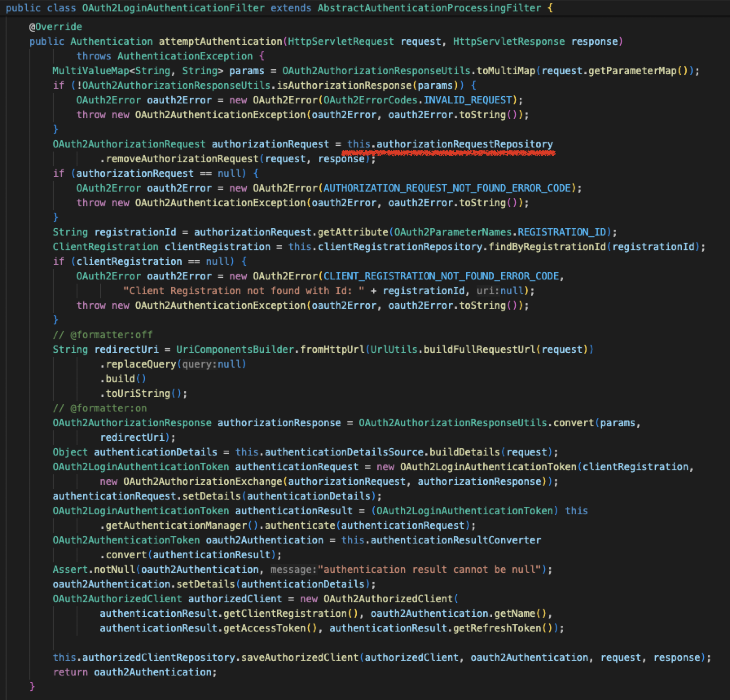The height and width of the screenshot is (700, 730).
Task: Click the OAuth2AuthorizationExchange constructor
Action: click(203, 482)
